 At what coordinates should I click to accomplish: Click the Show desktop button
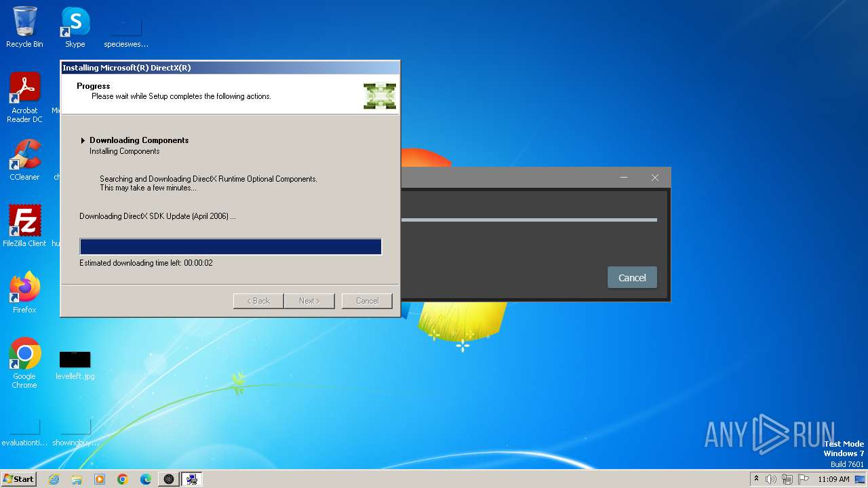pos(861,479)
